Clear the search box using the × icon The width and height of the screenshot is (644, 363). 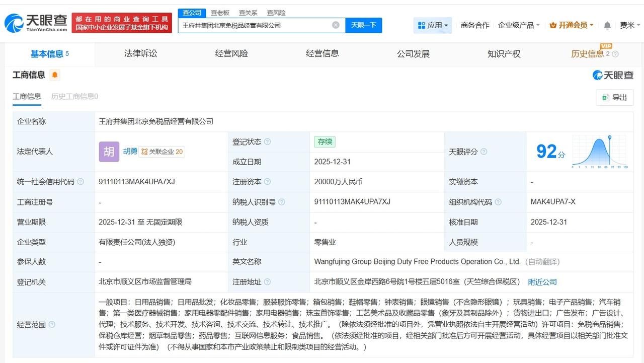335,25
